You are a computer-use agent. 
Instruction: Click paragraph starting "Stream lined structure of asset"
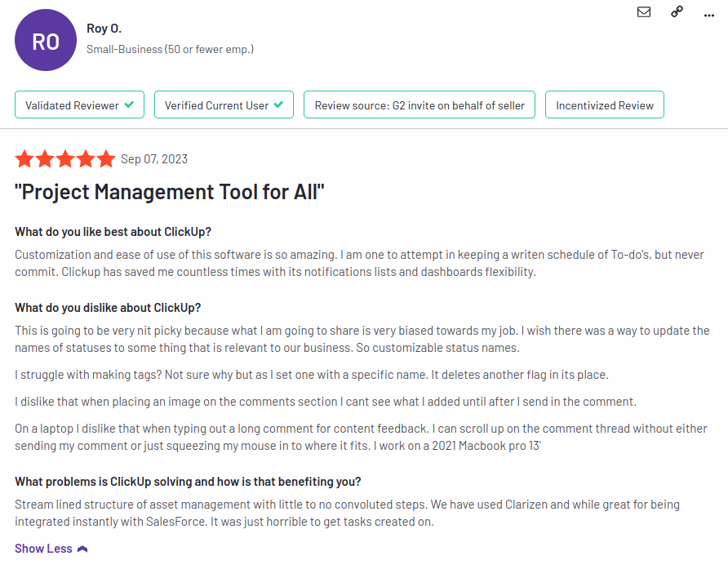(348, 513)
